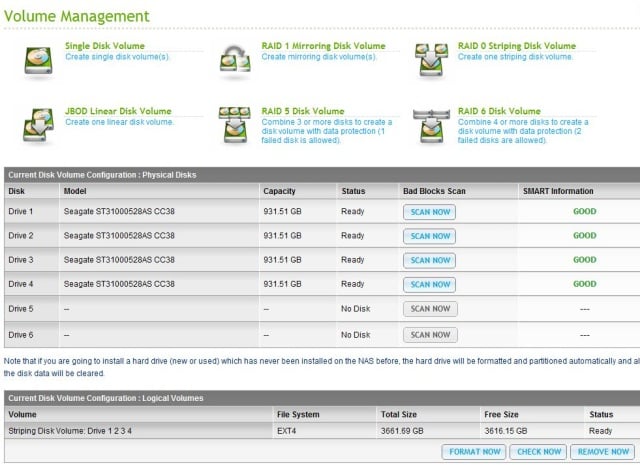View SMART info GOOD for Drive 4
This screenshot has height=465, width=640.
(x=584, y=284)
